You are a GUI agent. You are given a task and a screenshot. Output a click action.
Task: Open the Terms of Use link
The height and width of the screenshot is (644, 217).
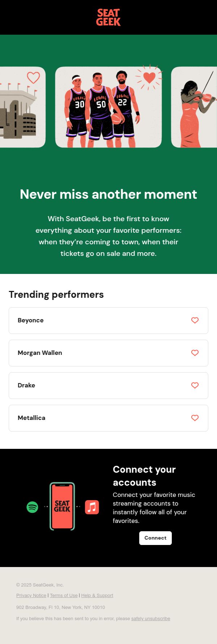pos(64,595)
